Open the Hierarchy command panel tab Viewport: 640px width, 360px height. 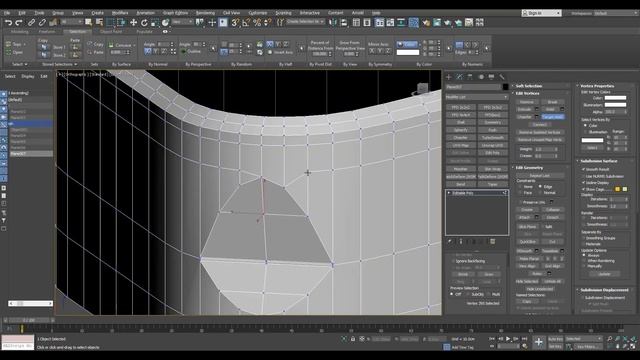click(470, 77)
